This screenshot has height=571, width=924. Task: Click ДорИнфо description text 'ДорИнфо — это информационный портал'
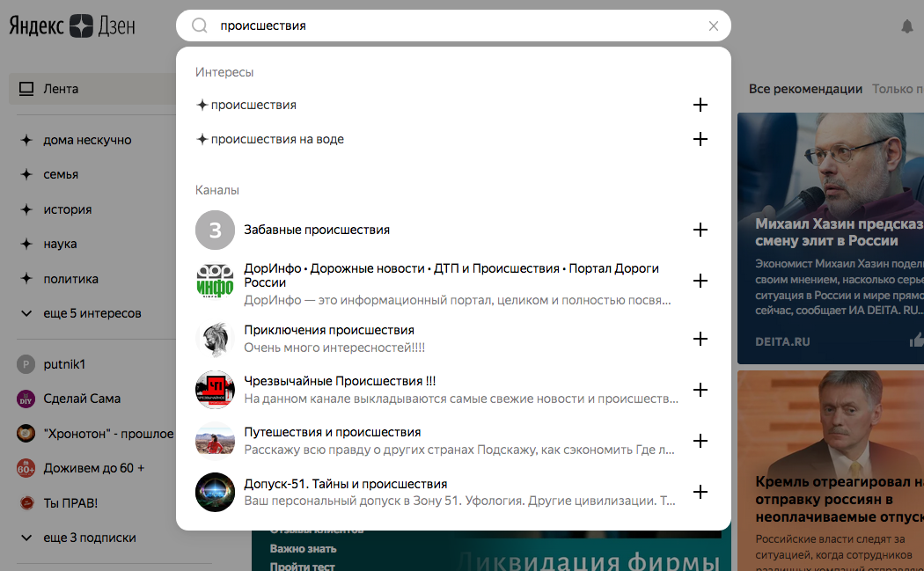tap(458, 300)
